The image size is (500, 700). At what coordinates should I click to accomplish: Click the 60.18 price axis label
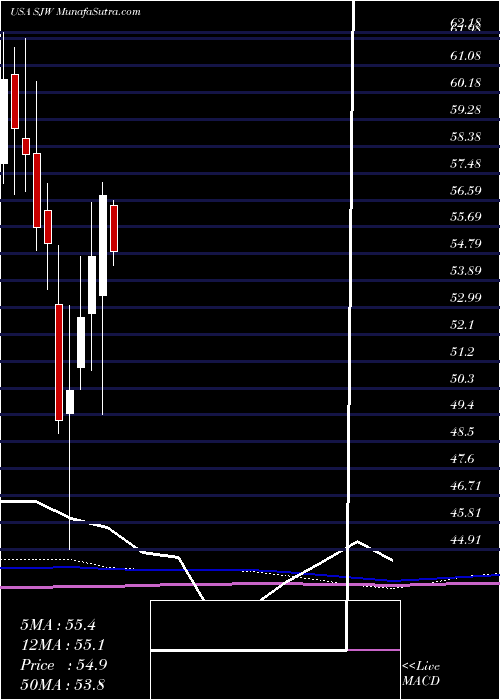[465, 83]
